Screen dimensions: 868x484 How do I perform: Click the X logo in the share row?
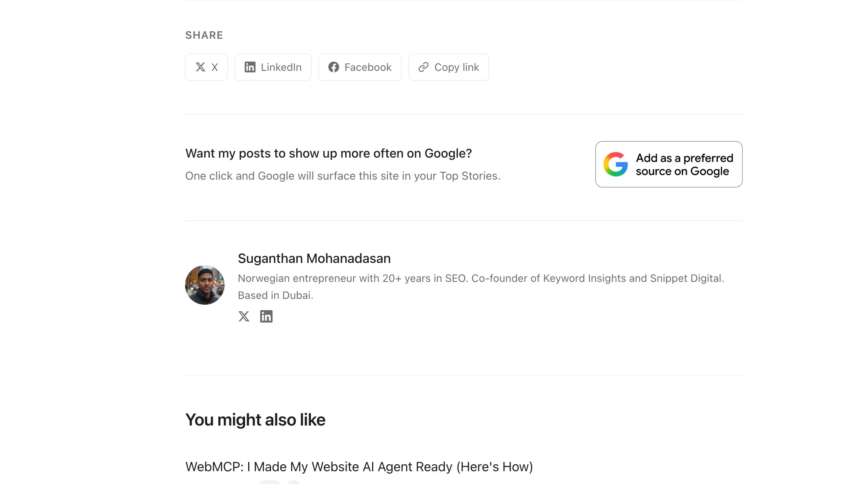point(200,67)
